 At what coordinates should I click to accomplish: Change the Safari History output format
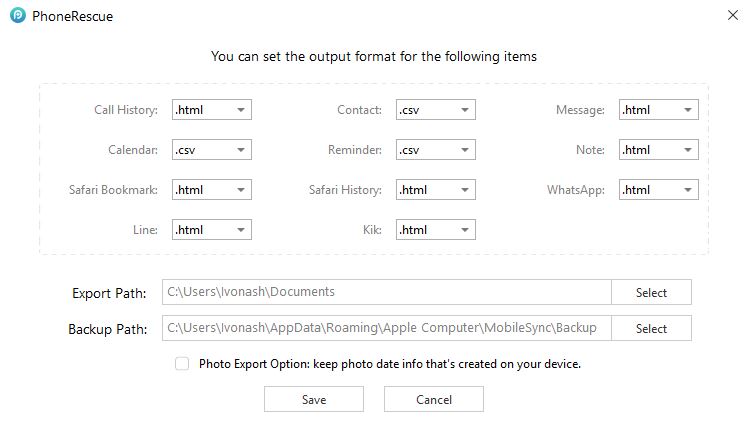coord(435,190)
